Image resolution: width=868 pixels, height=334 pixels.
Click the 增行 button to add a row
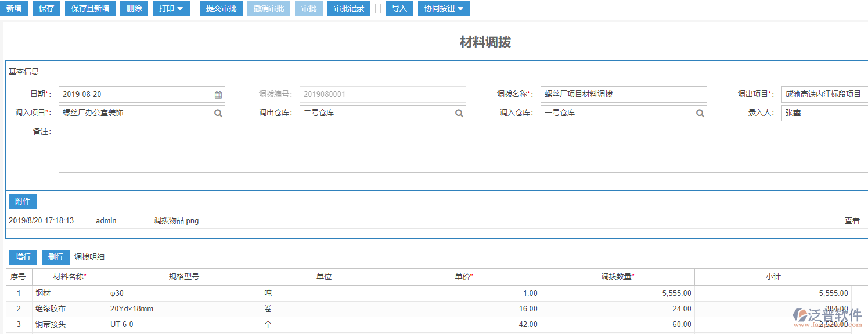(x=23, y=257)
